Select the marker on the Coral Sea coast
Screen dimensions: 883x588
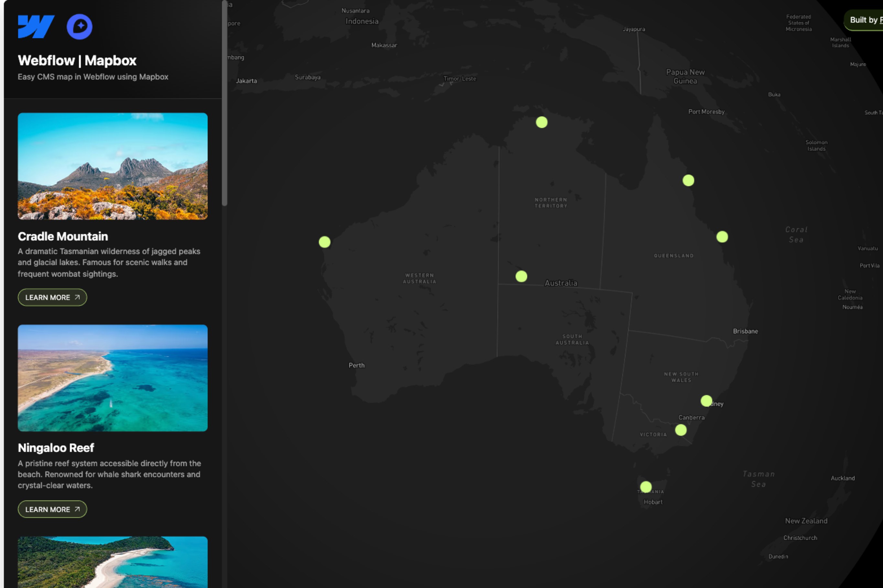722,236
